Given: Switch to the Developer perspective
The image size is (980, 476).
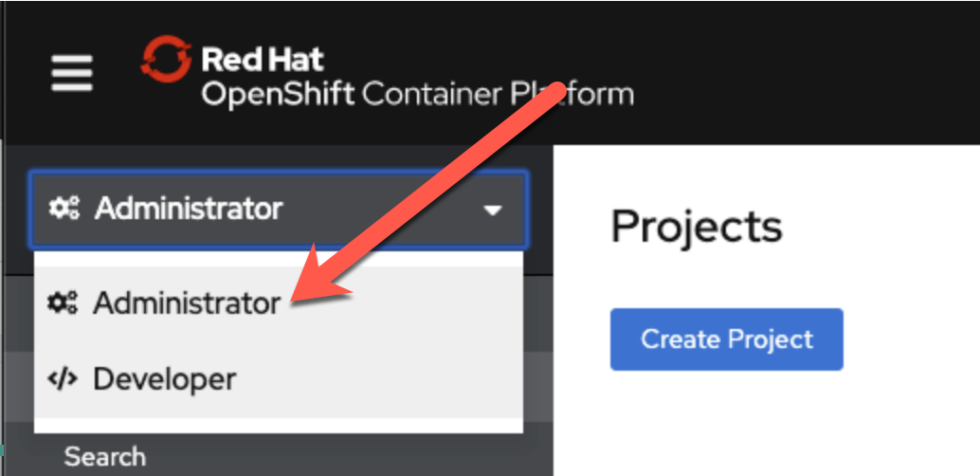Looking at the screenshot, I should click(x=278, y=379).
